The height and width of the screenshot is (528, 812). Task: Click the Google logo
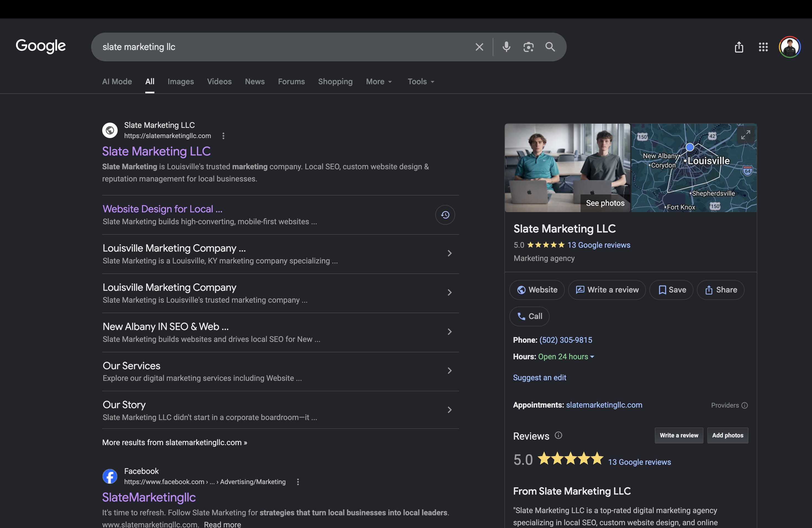click(41, 46)
